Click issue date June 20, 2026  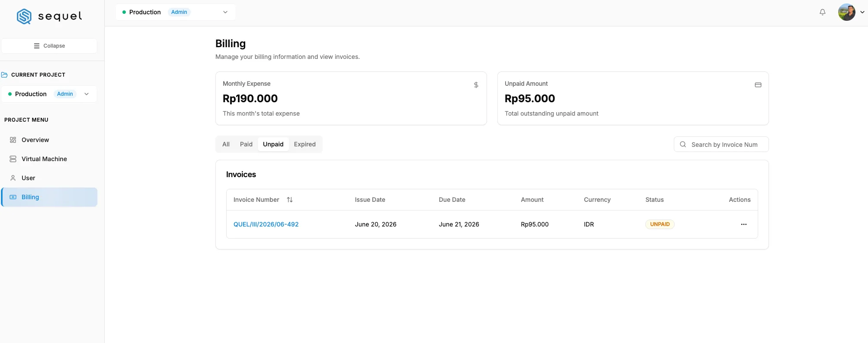click(x=376, y=224)
